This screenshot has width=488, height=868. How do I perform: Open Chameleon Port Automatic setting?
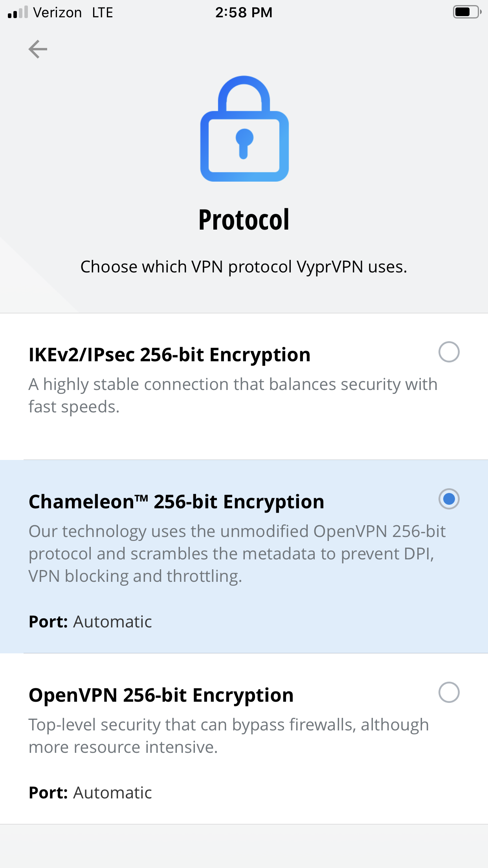tap(112, 622)
